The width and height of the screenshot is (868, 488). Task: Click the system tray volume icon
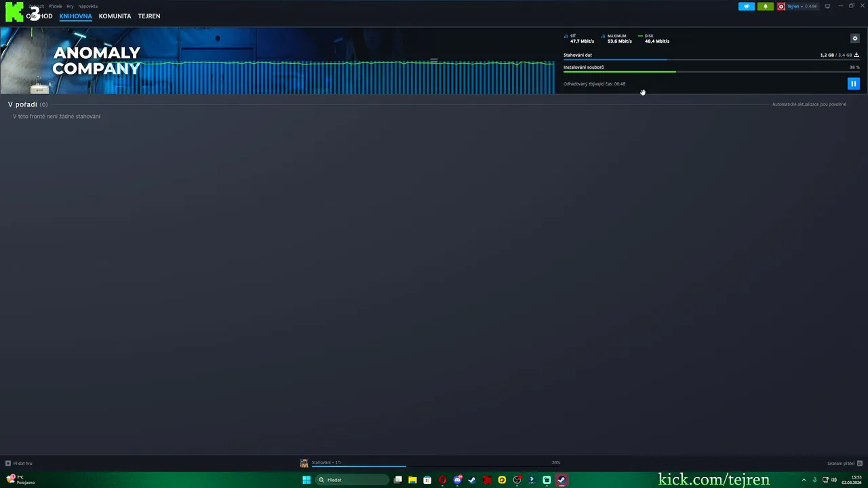pyautogui.click(x=833, y=480)
